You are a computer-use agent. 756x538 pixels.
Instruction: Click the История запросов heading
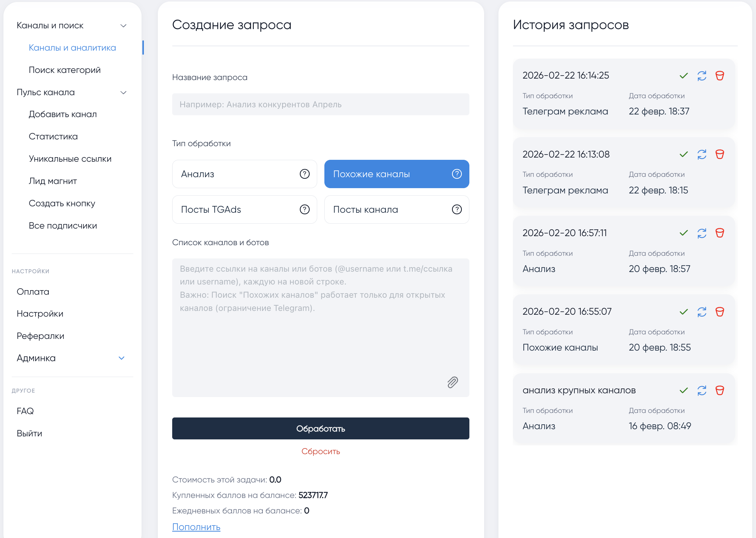coord(571,25)
